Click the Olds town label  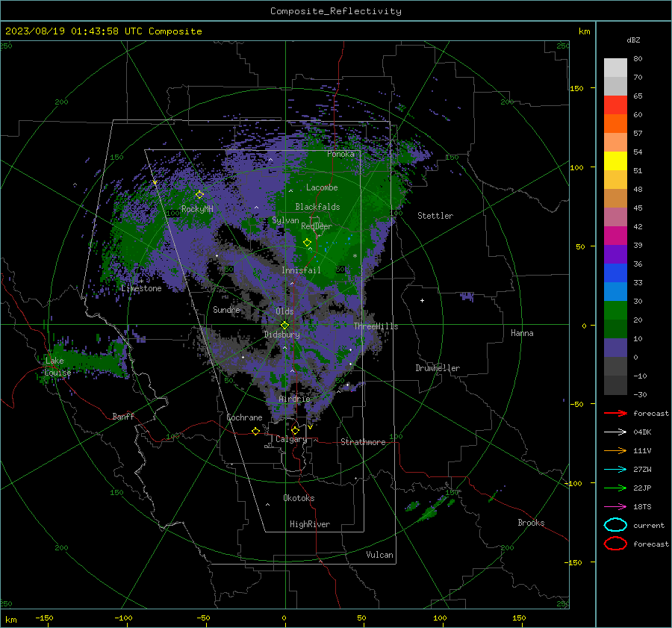click(x=284, y=311)
